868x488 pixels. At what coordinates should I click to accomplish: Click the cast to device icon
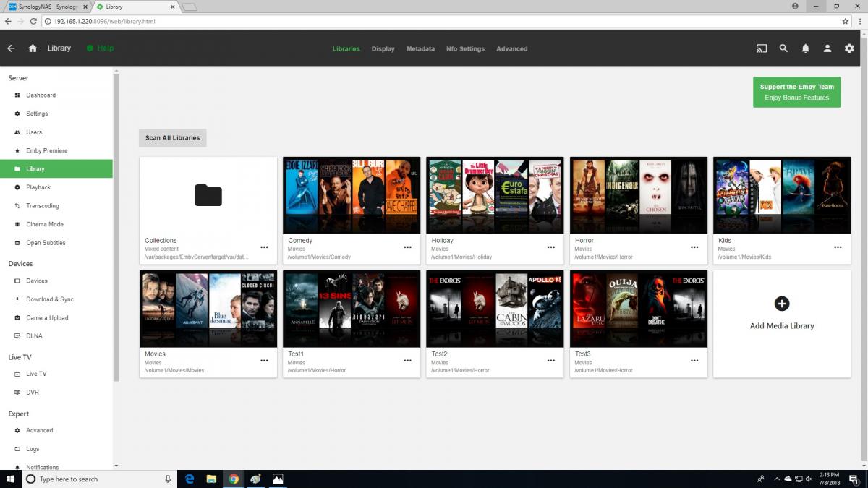pyautogui.click(x=762, y=48)
